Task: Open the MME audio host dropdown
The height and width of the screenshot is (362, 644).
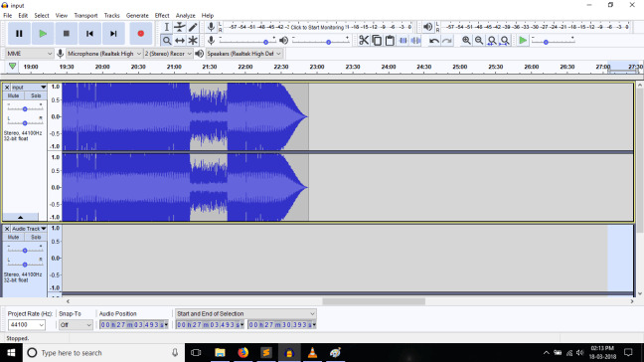Action: pyautogui.click(x=29, y=54)
